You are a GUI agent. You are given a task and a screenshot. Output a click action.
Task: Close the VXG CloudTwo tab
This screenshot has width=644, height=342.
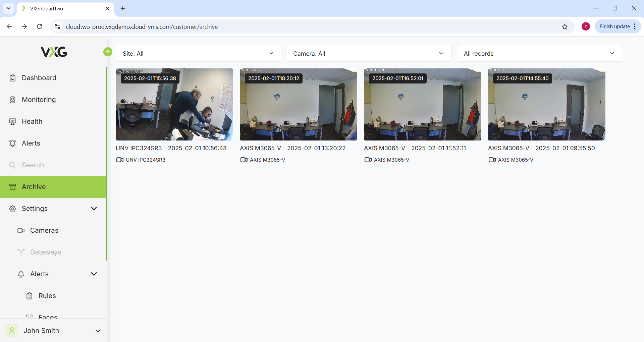(107, 8)
